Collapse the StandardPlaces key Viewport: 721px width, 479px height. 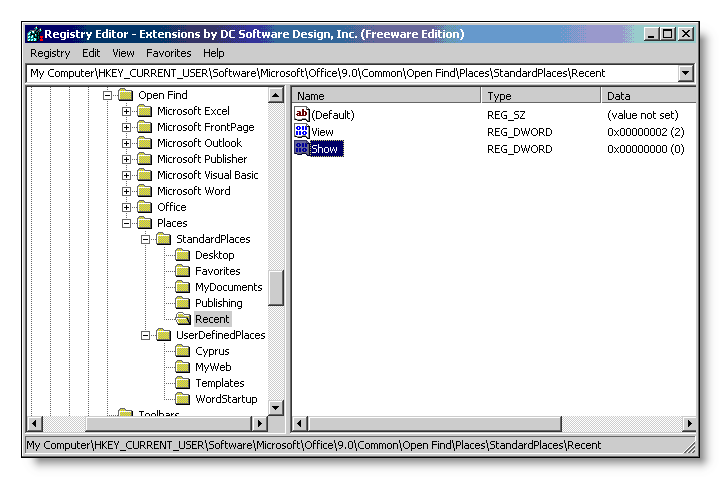(x=145, y=240)
